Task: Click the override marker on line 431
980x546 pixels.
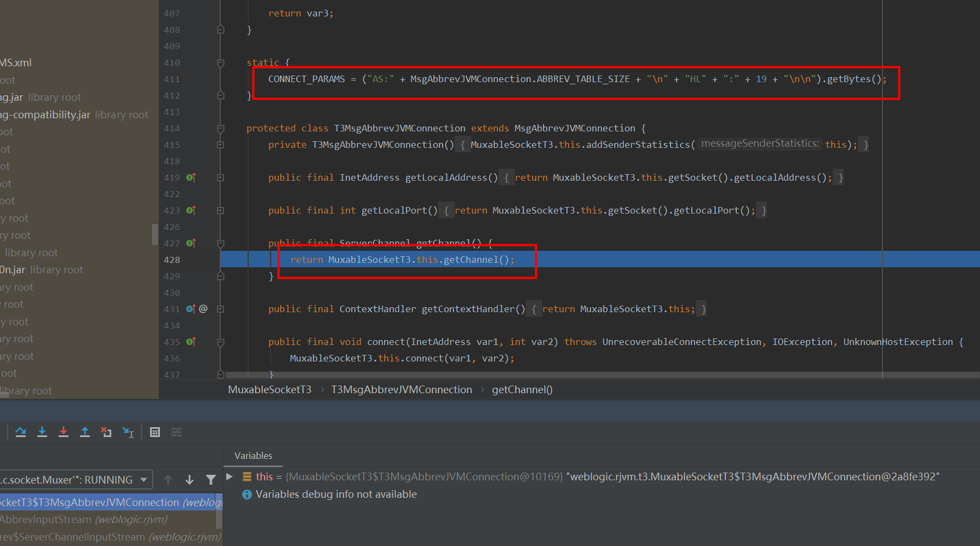Action: pos(191,309)
